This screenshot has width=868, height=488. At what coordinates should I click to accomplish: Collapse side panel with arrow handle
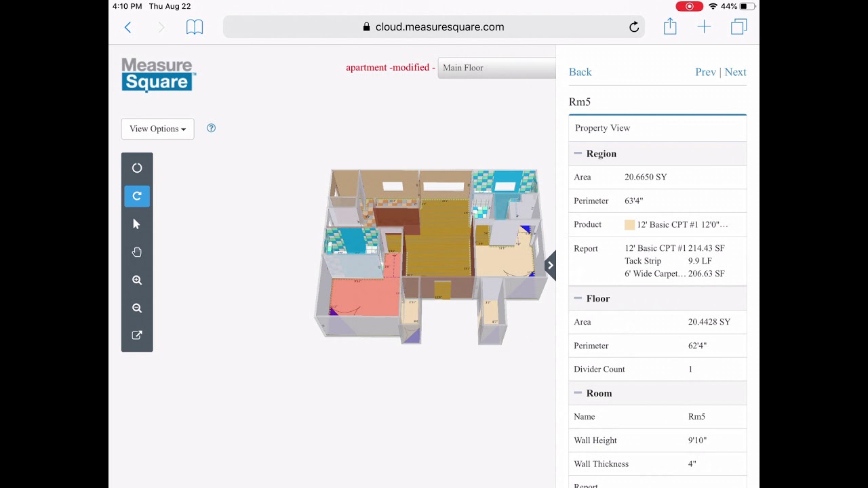(x=550, y=265)
